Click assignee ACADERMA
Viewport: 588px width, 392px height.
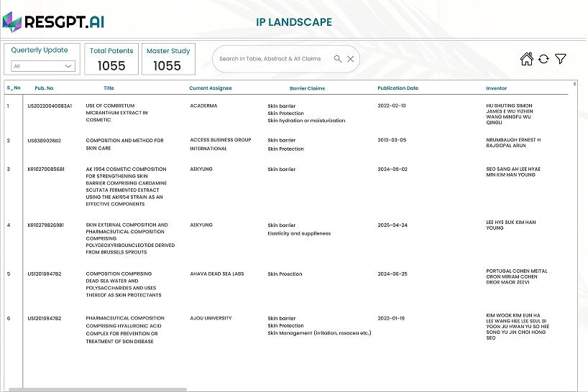203,106
